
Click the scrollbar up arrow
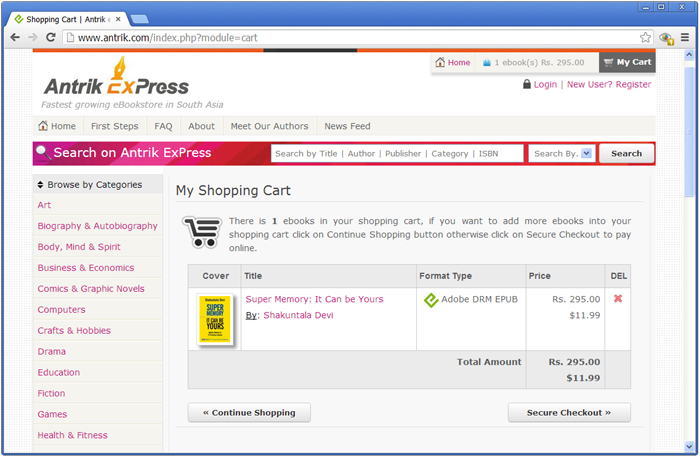tap(689, 54)
